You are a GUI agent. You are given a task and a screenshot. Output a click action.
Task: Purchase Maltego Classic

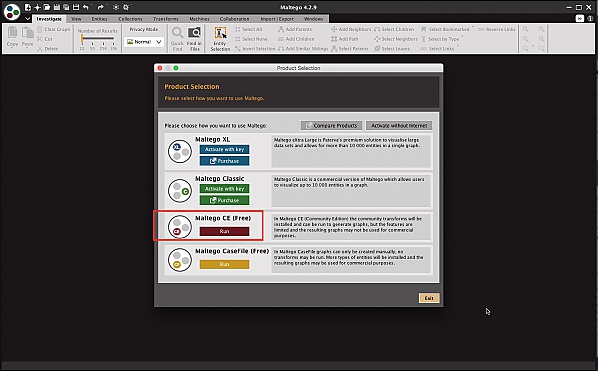[224, 200]
